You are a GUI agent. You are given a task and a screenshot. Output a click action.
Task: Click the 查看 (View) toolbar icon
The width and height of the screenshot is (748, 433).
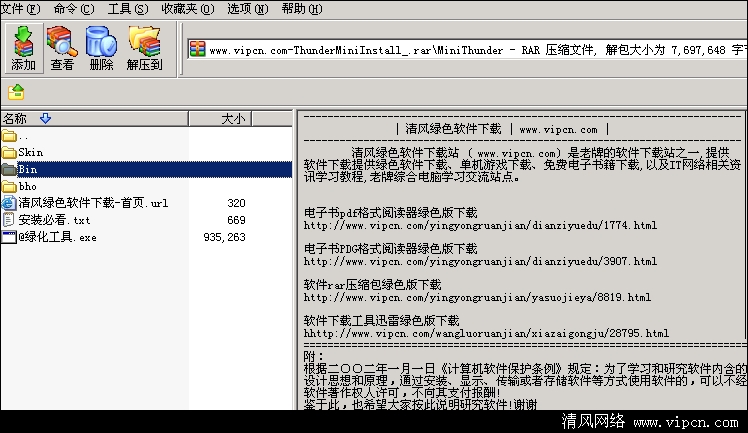62,47
